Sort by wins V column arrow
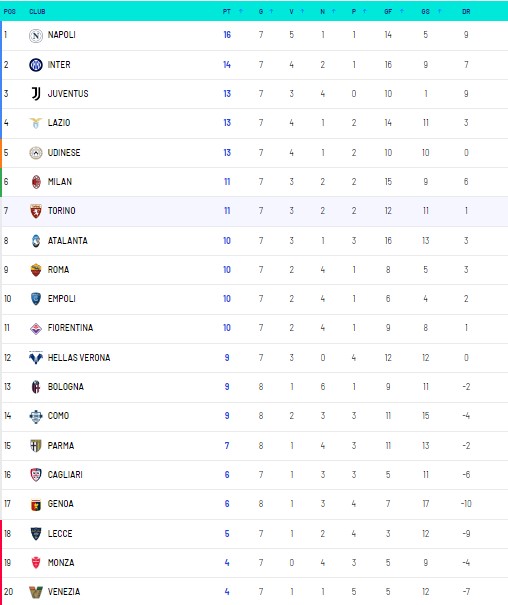Viewport: 508px width, 605px height. [302, 12]
